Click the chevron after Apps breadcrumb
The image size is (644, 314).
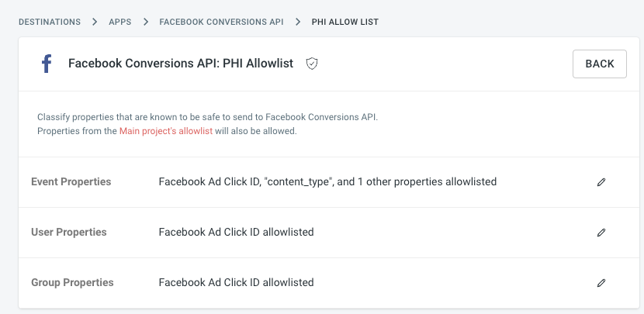pos(145,22)
